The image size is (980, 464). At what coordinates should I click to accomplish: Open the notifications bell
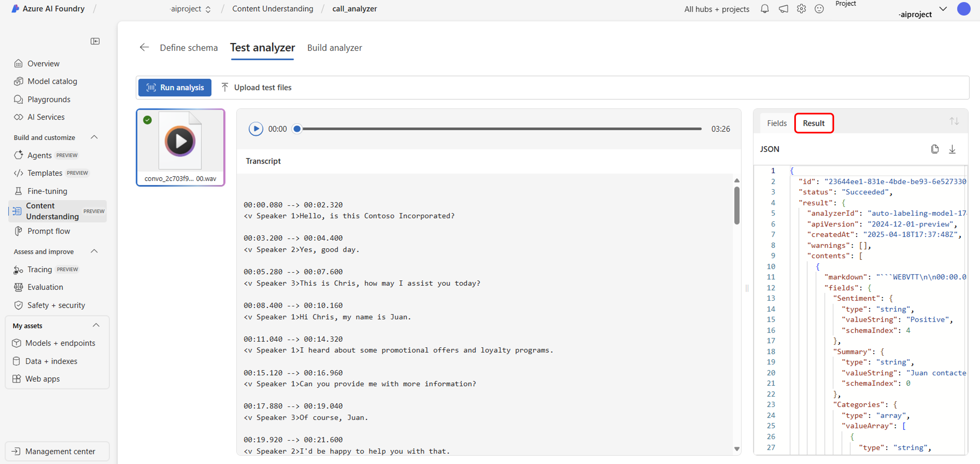pyautogui.click(x=764, y=9)
